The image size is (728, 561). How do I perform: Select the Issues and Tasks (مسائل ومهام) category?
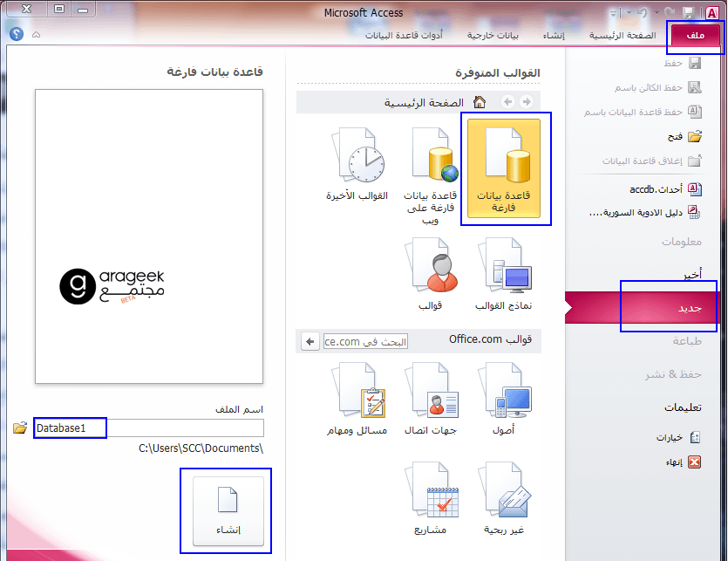coord(357,400)
